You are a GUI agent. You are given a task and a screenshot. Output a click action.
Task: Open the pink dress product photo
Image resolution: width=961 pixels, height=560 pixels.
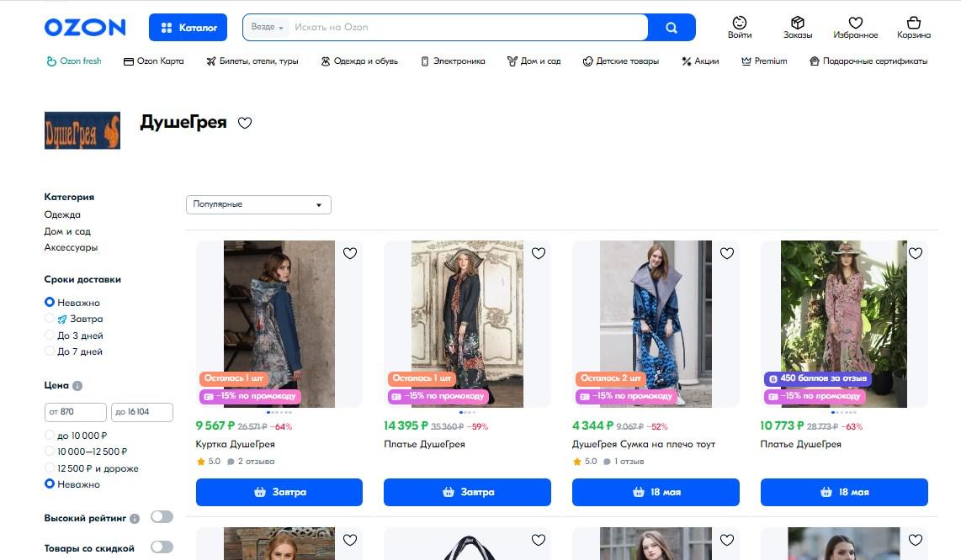pos(843,324)
